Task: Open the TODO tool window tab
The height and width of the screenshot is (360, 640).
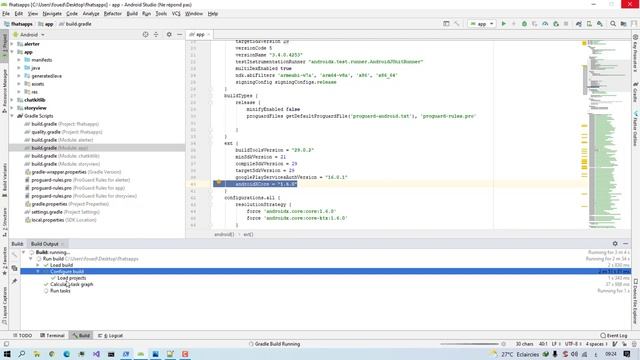Action: [x=22, y=336]
